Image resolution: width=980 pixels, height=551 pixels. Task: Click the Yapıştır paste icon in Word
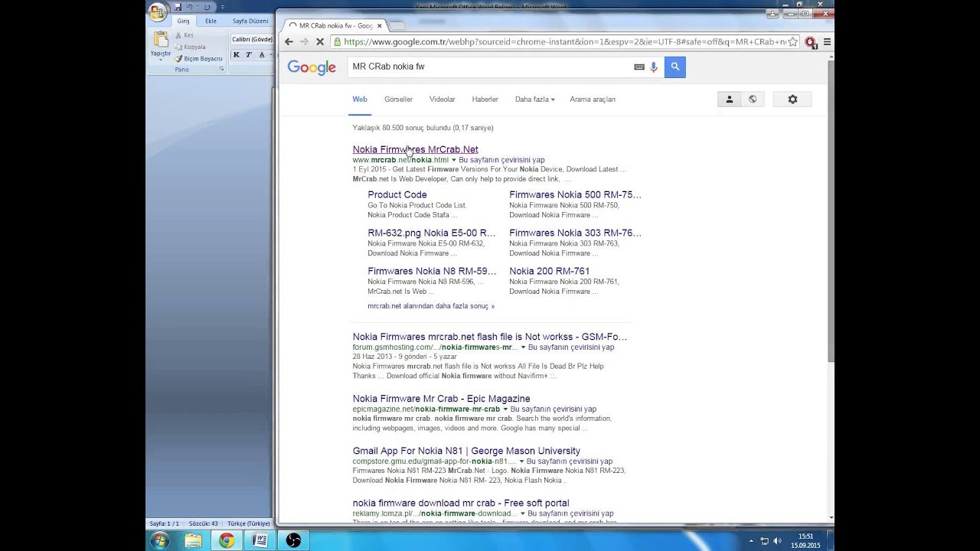(161, 39)
